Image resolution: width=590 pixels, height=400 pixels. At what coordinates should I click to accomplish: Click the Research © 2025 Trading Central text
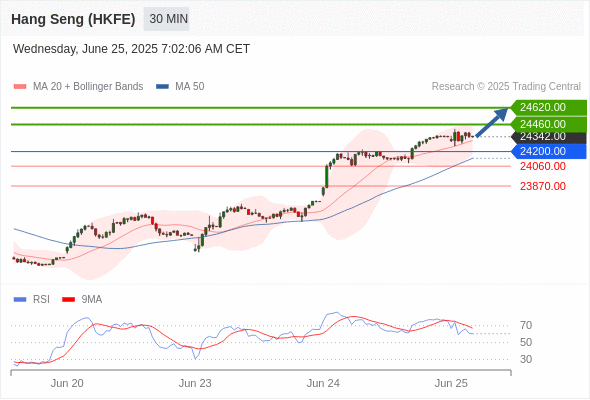pos(506,87)
